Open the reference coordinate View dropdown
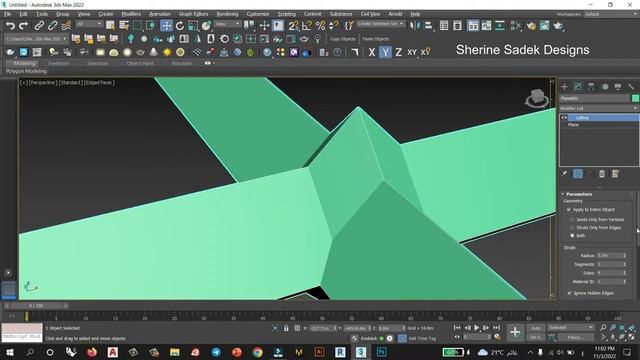640x360 pixels. pos(227,24)
